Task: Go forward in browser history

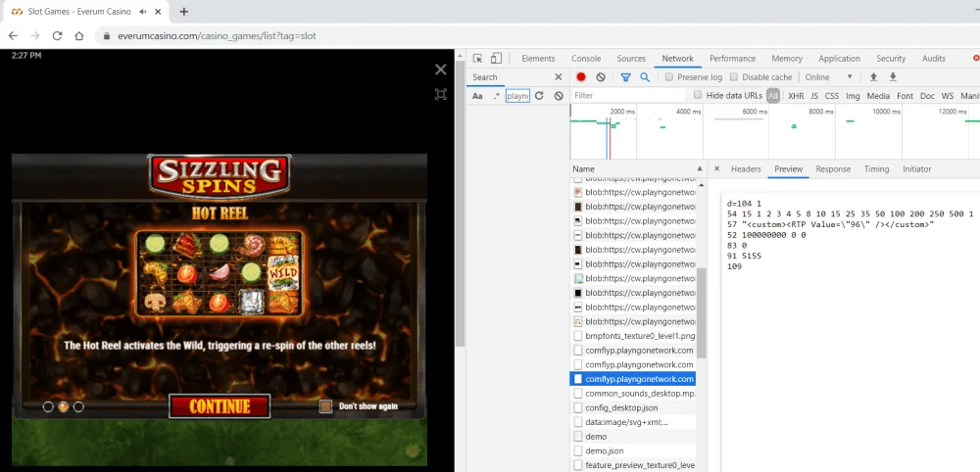Action: click(35, 35)
